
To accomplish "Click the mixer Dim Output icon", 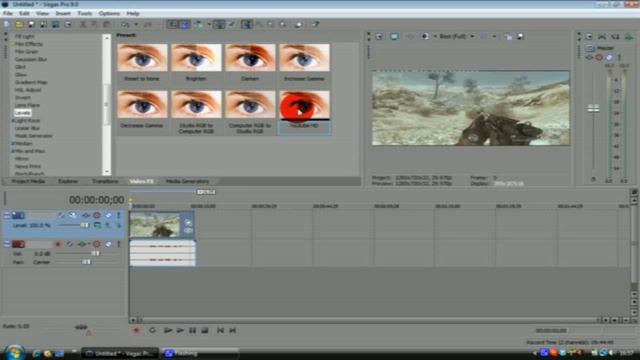I will click(x=615, y=37).
